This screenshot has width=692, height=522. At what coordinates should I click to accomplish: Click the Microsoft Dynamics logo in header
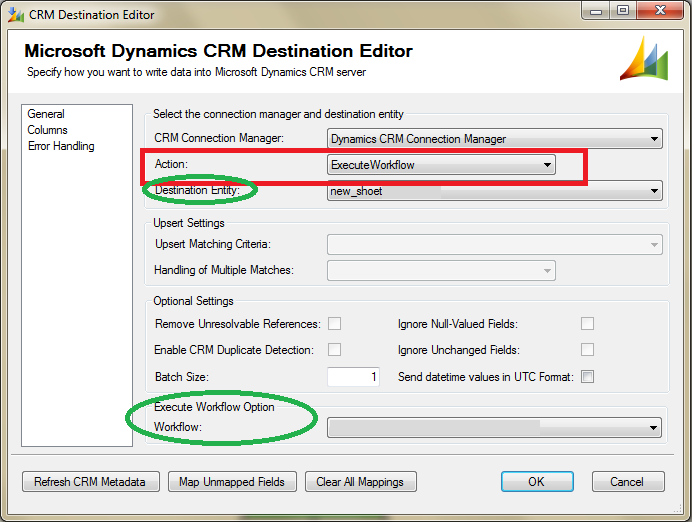[644, 59]
